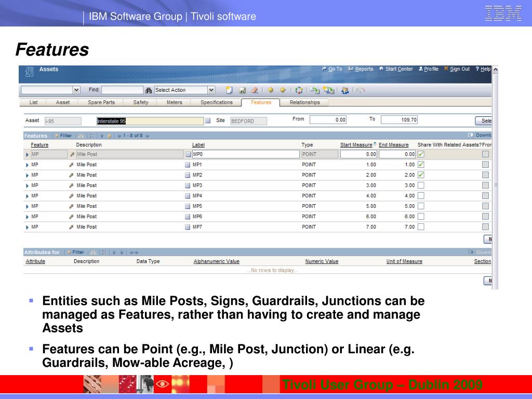Uncheck Share With Related Assets for MP0

pos(421,154)
